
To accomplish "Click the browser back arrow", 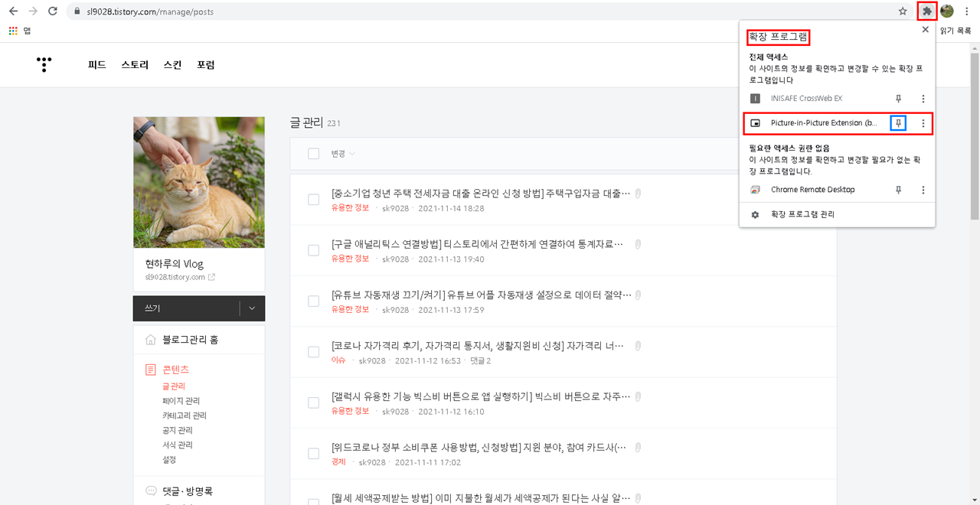I will 13,11.
